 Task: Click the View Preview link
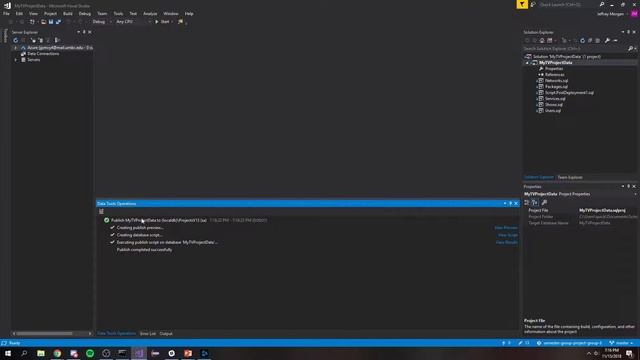tap(506, 228)
